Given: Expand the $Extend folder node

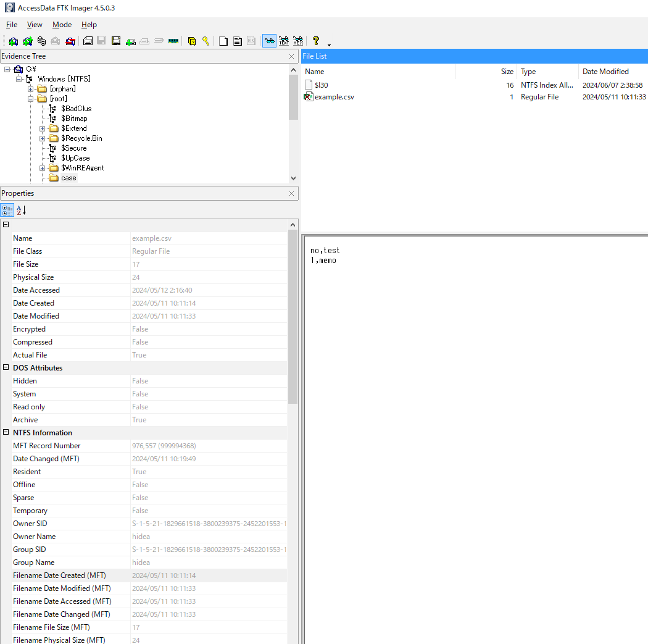Looking at the screenshot, I should pyautogui.click(x=42, y=128).
